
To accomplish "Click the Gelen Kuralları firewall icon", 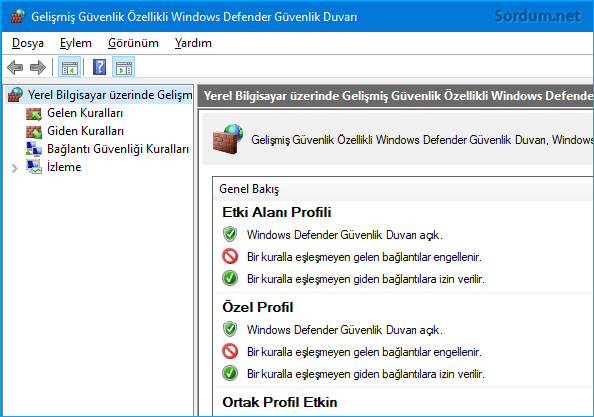I will pos(34,113).
